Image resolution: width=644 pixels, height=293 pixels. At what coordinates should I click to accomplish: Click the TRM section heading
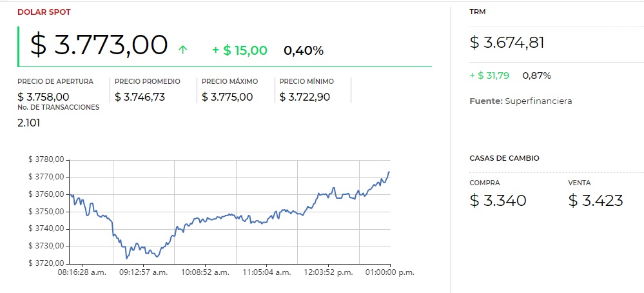pos(478,12)
